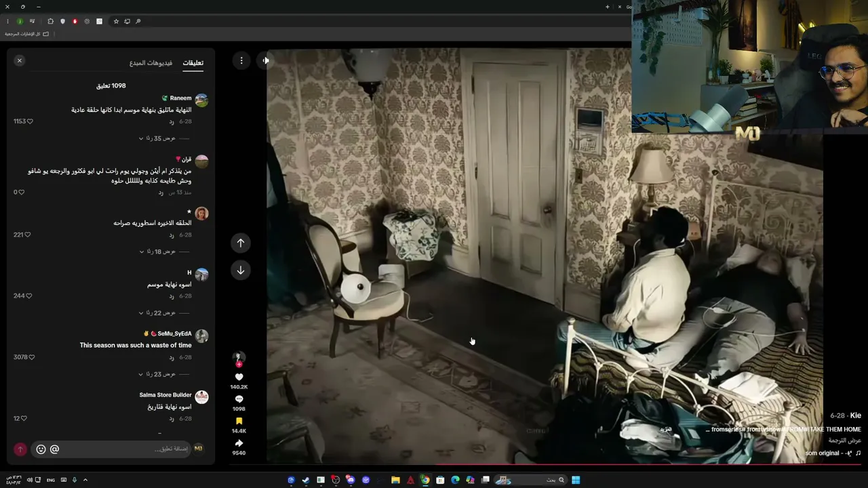This screenshot has width=868, height=488.
Task: Open Google Chrome from the taskbar
Action: click(x=425, y=480)
